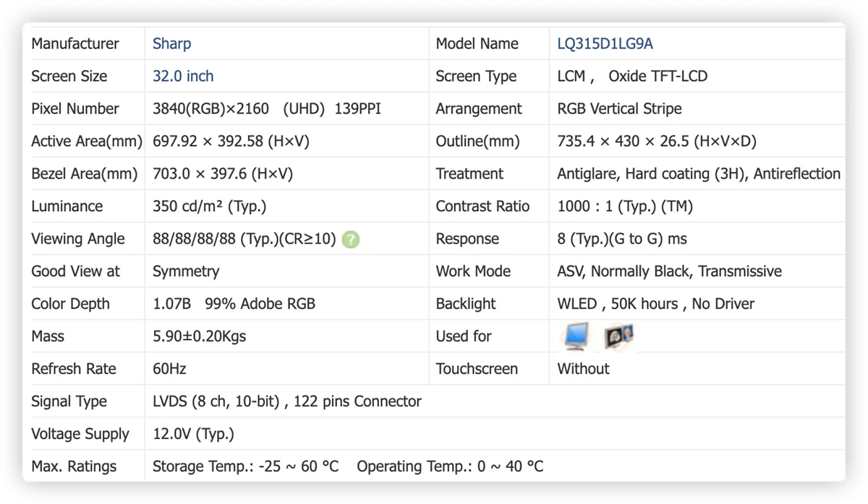Select the 735.4 × 430 × 26.5 value
The image size is (868, 504).
(x=657, y=141)
